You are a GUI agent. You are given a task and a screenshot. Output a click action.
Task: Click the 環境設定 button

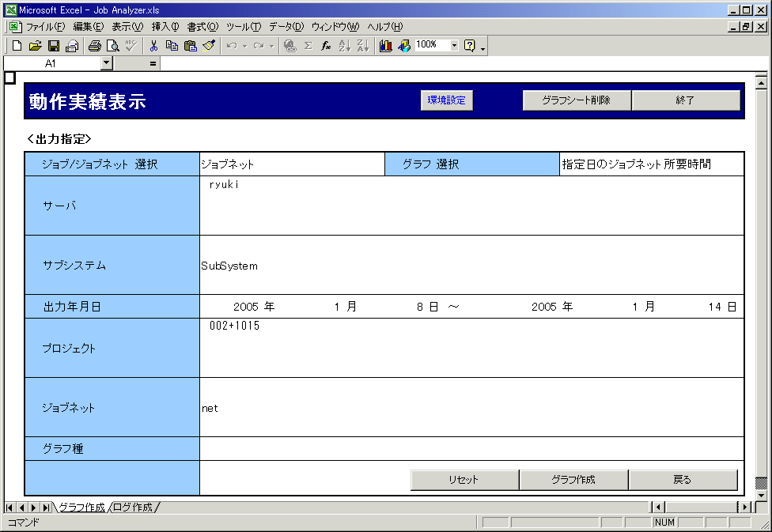[447, 100]
